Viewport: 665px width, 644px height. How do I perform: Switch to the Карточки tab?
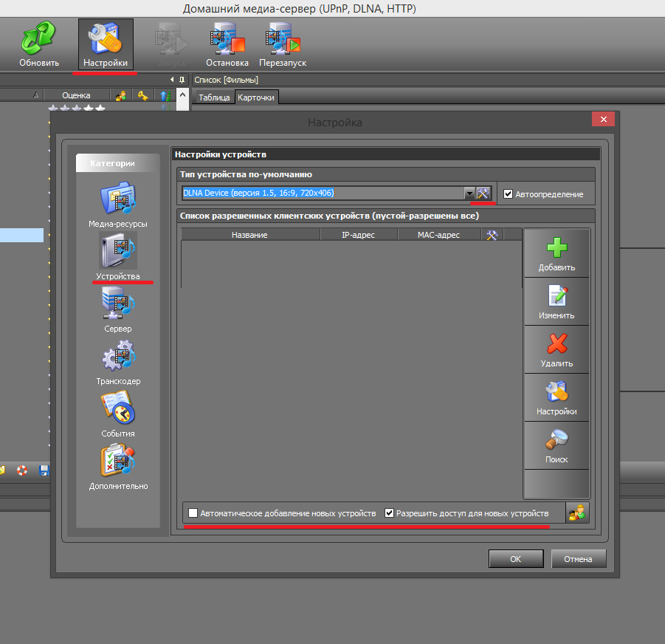pos(256,97)
